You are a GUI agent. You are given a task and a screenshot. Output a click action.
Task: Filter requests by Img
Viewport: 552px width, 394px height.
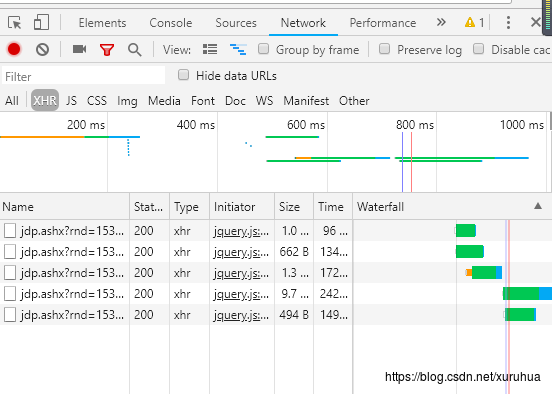pyautogui.click(x=127, y=101)
